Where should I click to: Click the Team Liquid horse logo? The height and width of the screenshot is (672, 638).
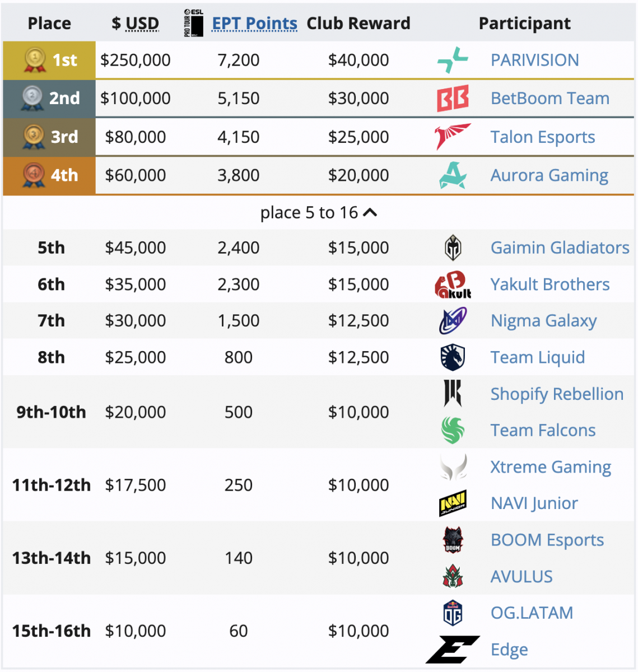453,358
